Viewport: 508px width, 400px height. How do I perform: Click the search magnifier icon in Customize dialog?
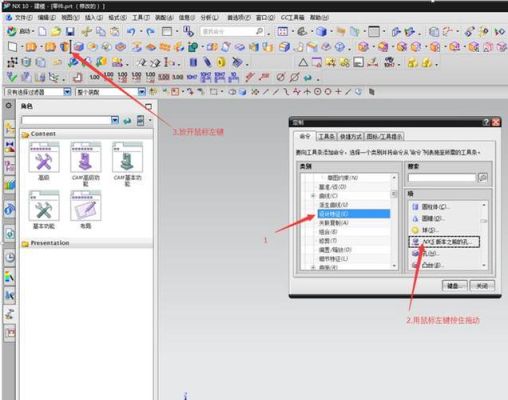[x=483, y=178]
